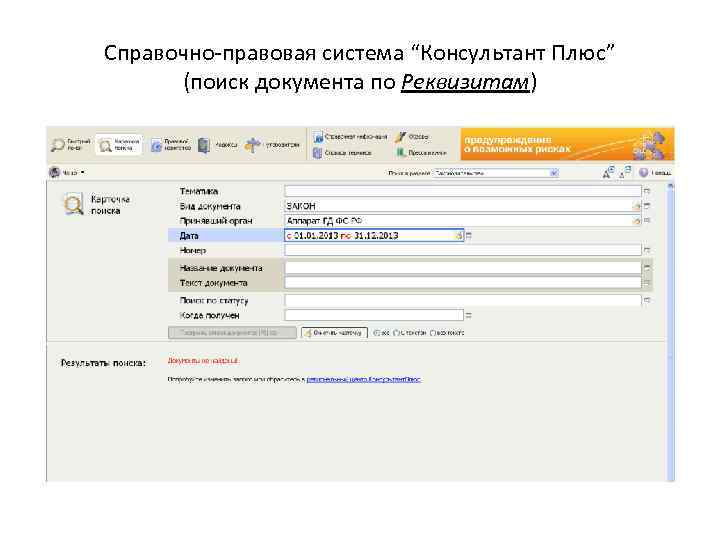Viewport: 720px width, 540px height.
Task: Open selection list button beside Тематика
Action: pos(647,191)
